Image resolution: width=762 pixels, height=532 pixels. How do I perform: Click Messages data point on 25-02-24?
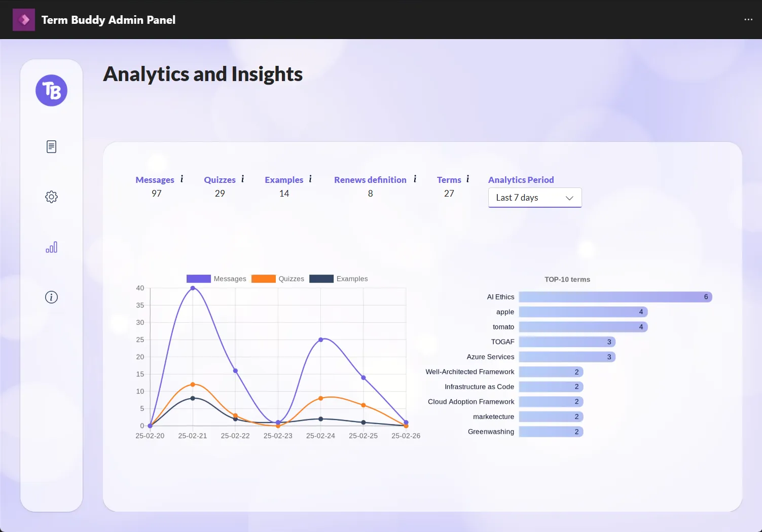(x=320, y=339)
